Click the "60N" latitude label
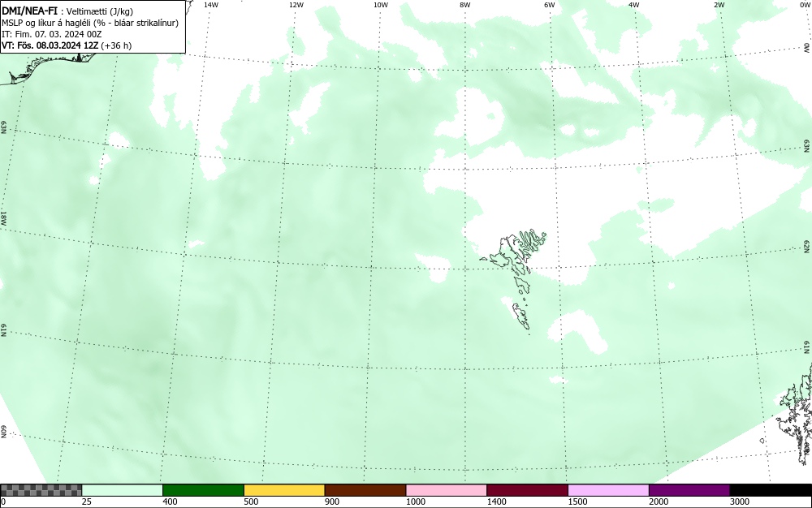Screen dimensions: 812x508 [3, 432]
